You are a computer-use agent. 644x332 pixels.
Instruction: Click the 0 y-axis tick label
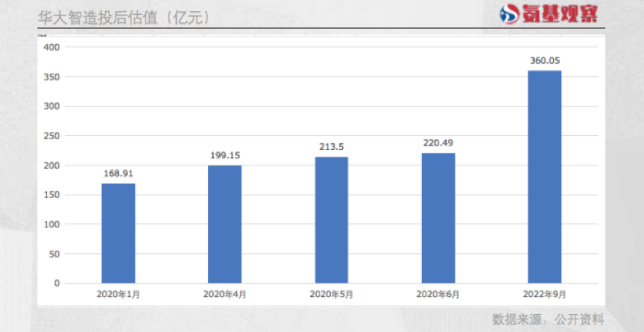56,284
